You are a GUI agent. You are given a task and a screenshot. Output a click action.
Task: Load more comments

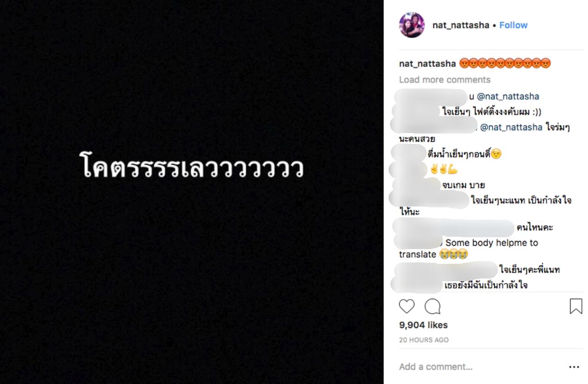[445, 80]
